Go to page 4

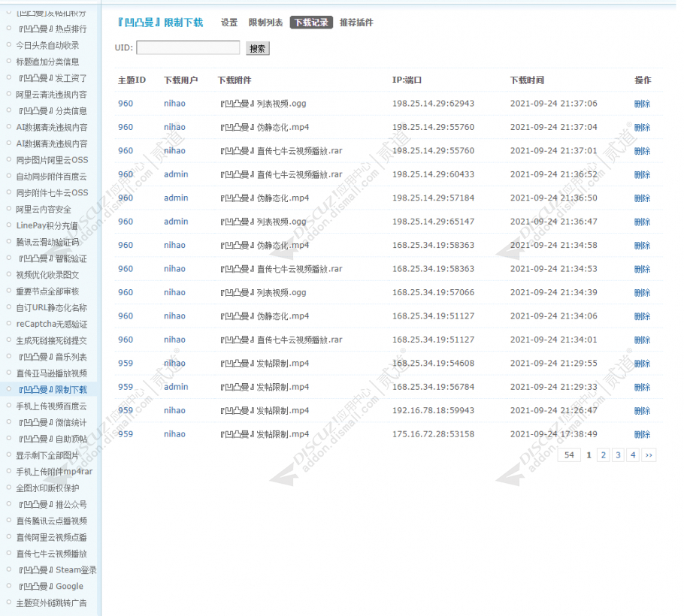pyautogui.click(x=633, y=455)
